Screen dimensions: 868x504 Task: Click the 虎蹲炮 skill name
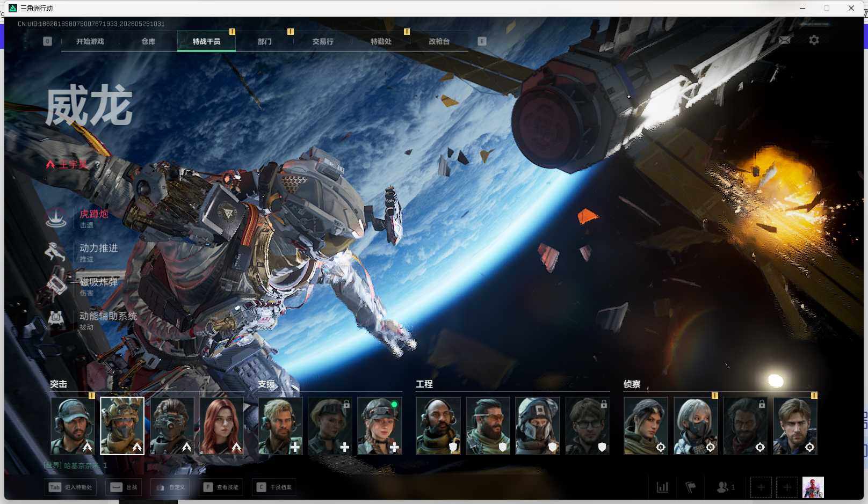(94, 214)
